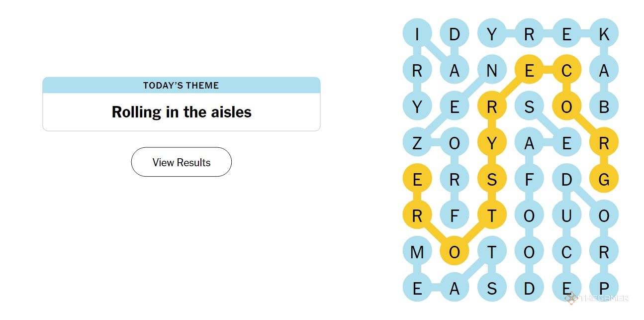The width and height of the screenshot is (644, 320).
Task: Click the View Results button
Action: pyautogui.click(x=182, y=162)
